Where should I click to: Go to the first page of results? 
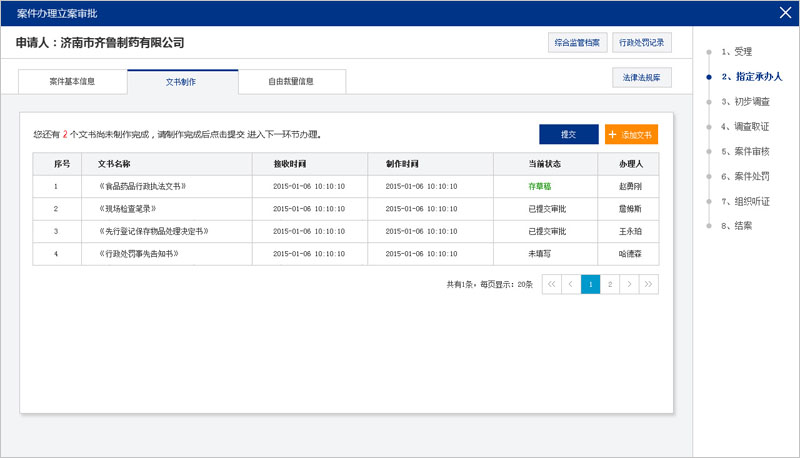[551, 284]
